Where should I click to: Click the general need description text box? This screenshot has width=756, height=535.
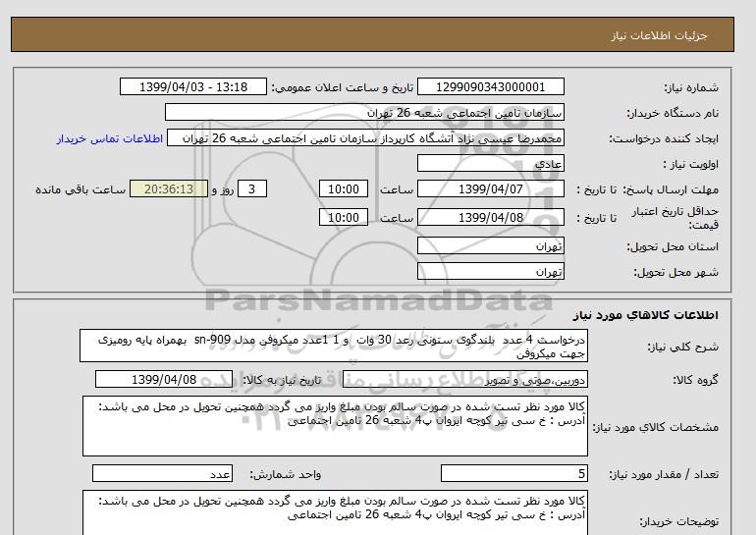[x=334, y=346]
